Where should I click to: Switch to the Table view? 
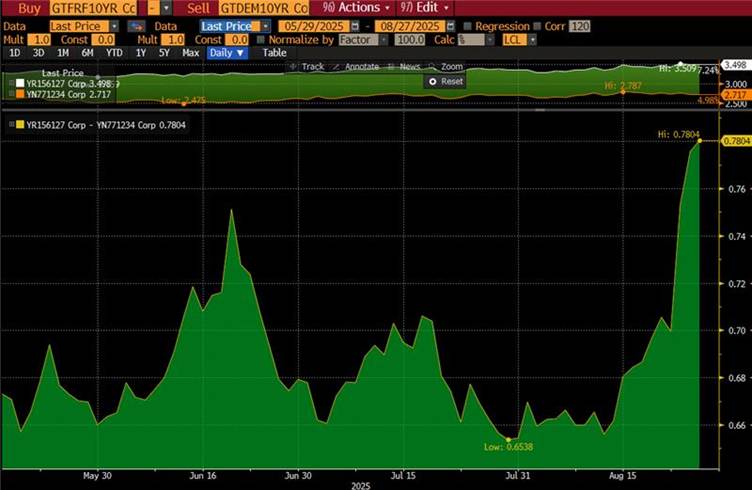[x=273, y=52]
